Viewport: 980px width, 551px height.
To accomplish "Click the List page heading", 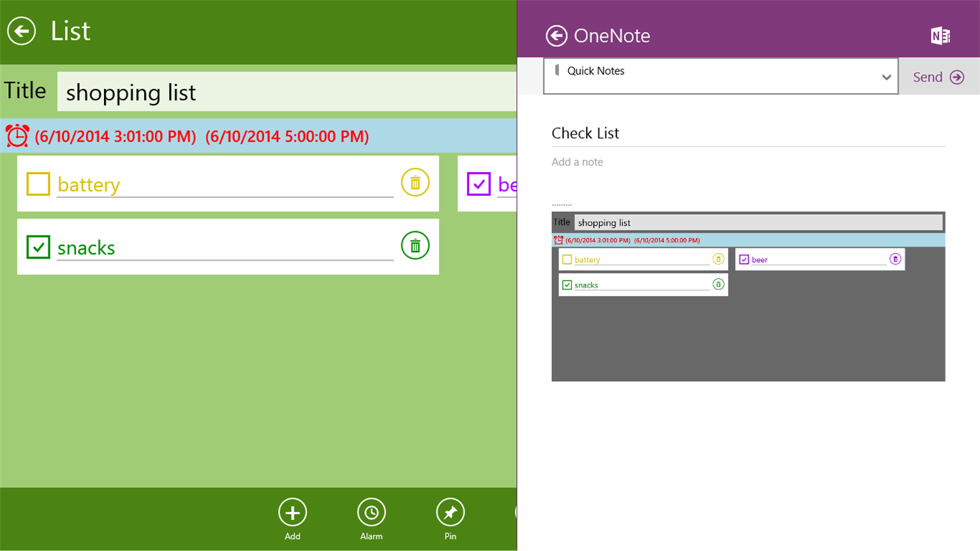I will 70,31.
